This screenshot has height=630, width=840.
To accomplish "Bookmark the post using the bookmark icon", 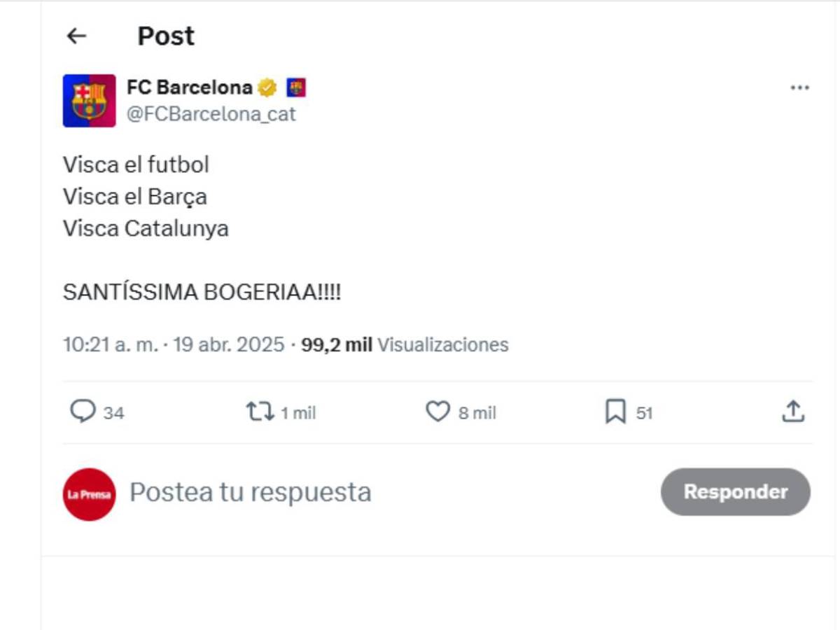I will [615, 412].
